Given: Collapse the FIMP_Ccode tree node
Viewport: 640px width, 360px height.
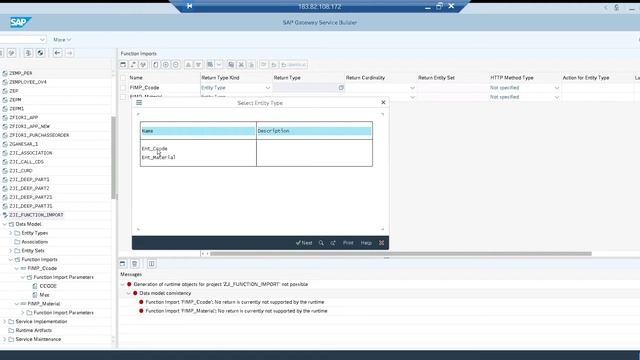Looking at the screenshot, I should pos(17,269).
